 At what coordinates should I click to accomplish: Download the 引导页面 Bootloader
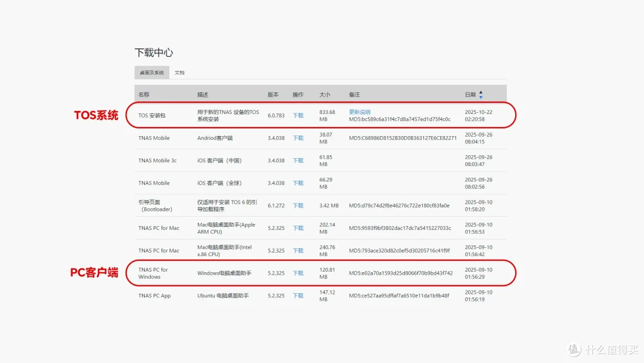point(298,205)
